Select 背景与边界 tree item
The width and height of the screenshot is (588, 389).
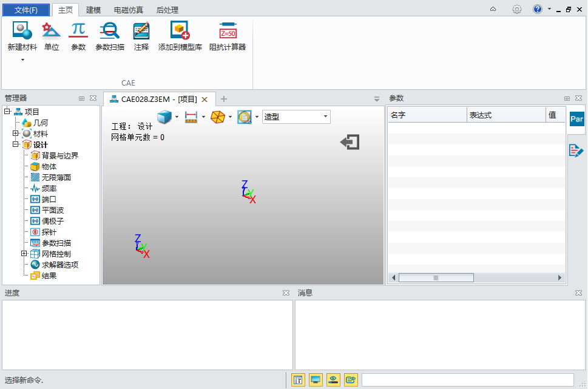click(x=60, y=155)
